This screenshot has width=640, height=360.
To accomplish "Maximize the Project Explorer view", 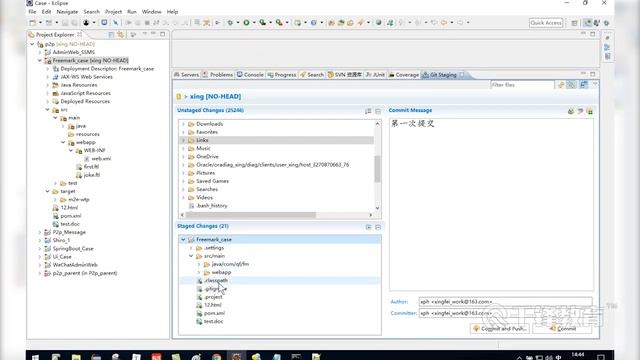I will 162,34.
